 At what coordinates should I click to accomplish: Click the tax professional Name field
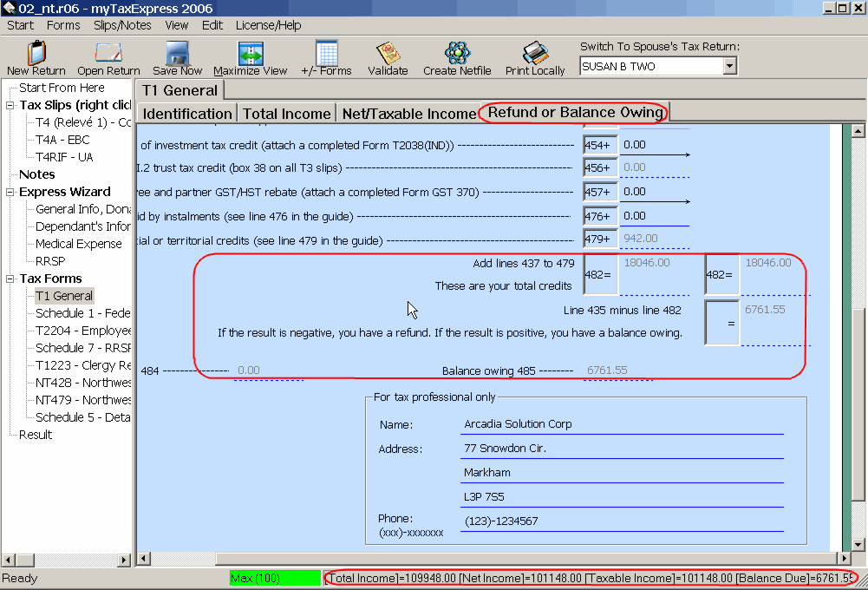[623, 424]
